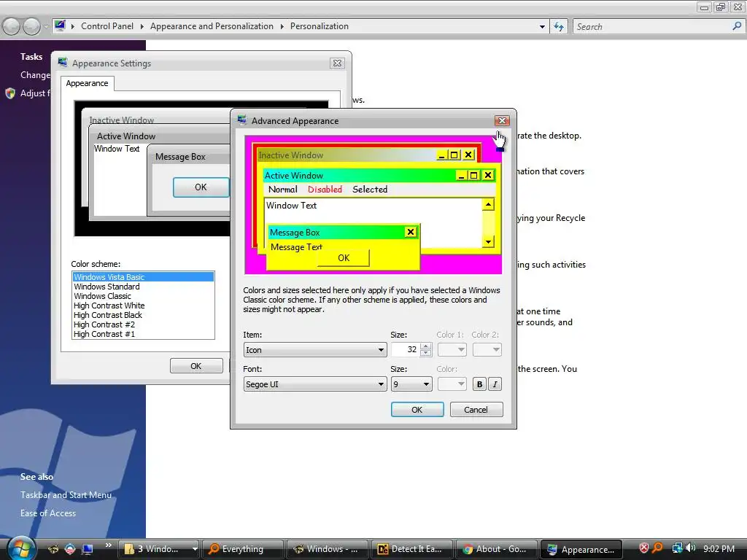Click the item Size field showing 32
The height and width of the screenshot is (560, 747).
pyautogui.click(x=406, y=349)
